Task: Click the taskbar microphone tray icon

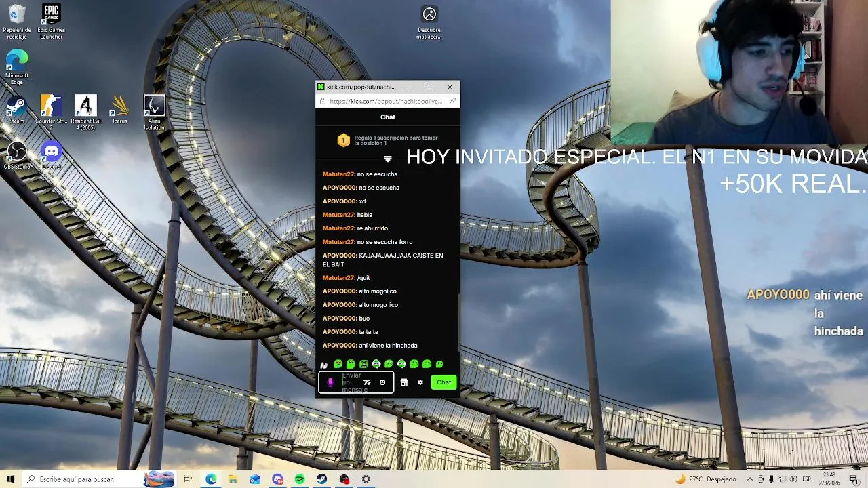Action: pos(771,479)
